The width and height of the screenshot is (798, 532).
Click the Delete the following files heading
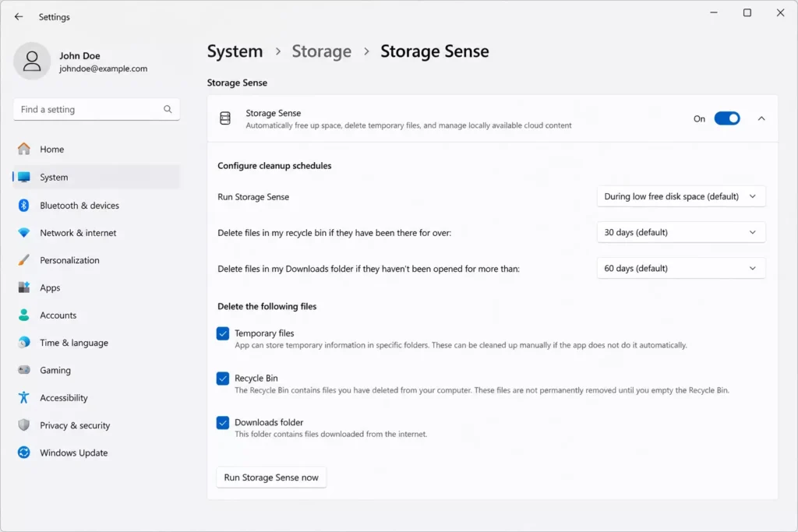pyautogui.click(x=267, y=306)
